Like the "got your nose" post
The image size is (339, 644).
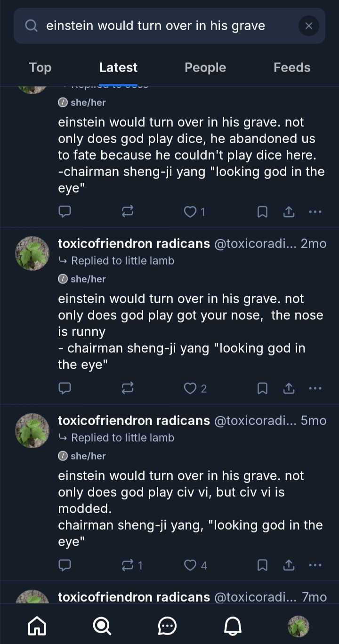(x=190, y=388)
